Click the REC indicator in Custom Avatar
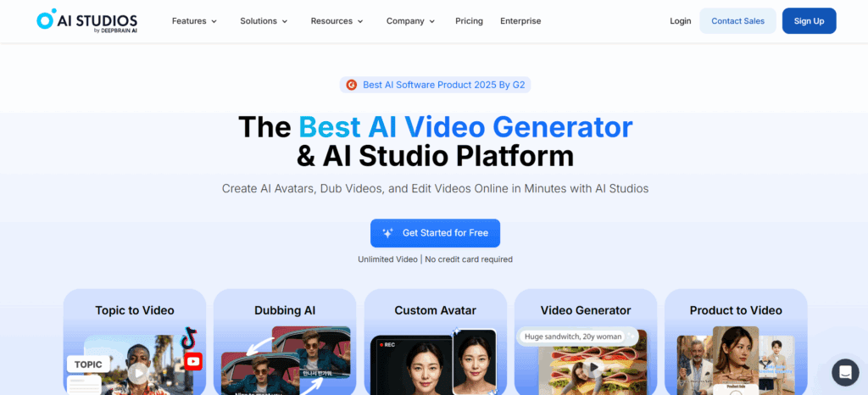Viewport: 868px width, 395px height. (x=387, y=344)
